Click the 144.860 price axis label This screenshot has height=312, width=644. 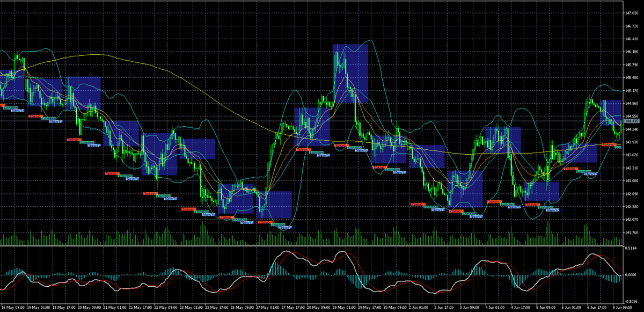pyautogui.click(x=632, y=104)
